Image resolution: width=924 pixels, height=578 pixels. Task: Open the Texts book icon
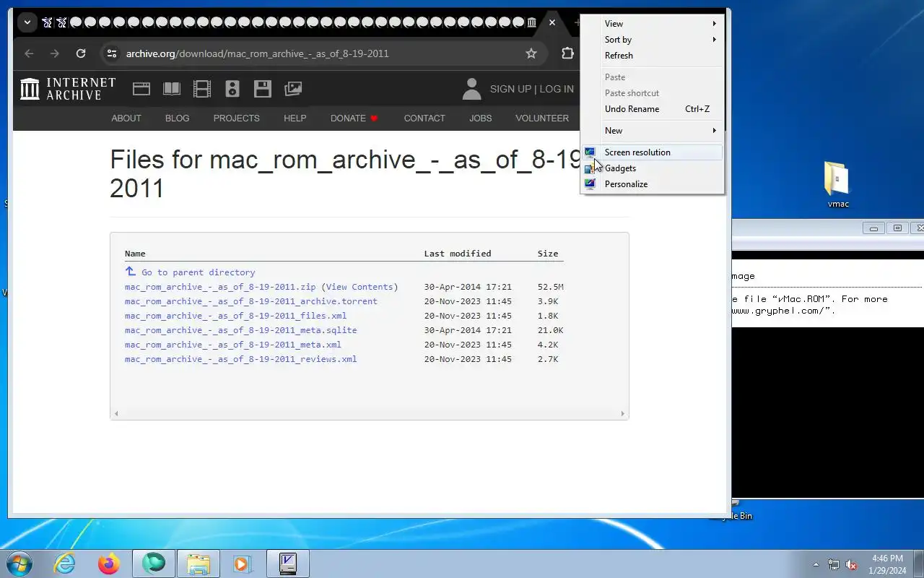point(172,89)
